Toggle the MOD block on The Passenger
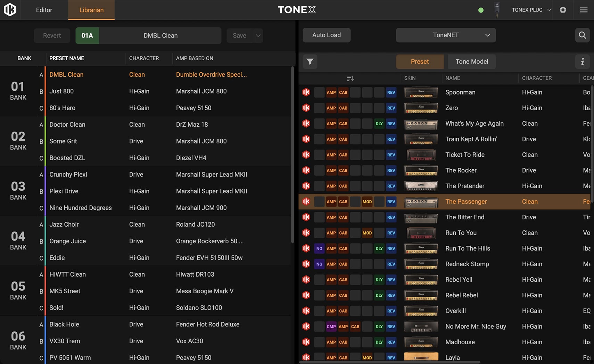Image resolution: width=594 pixels, height=364 pixels. tap(367, 202)
